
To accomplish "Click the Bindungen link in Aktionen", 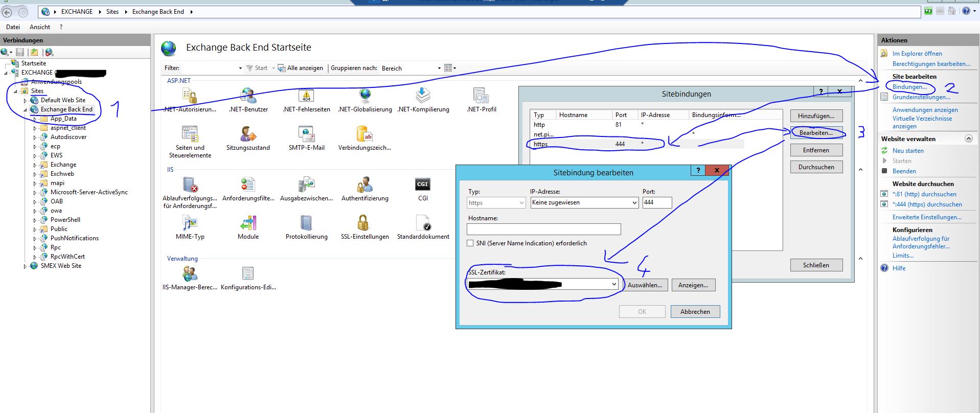I will click(x=909, y=87).
